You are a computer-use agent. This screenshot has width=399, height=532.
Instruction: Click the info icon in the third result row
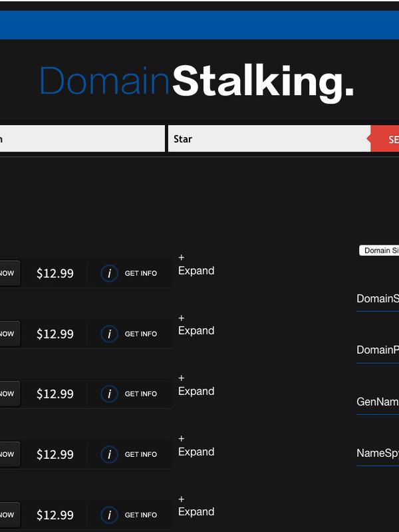(x=109, y=394)
